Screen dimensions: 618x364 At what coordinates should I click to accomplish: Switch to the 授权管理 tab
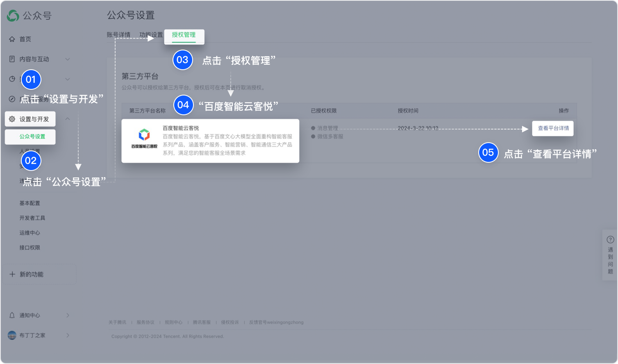click(x=184, y=35)
